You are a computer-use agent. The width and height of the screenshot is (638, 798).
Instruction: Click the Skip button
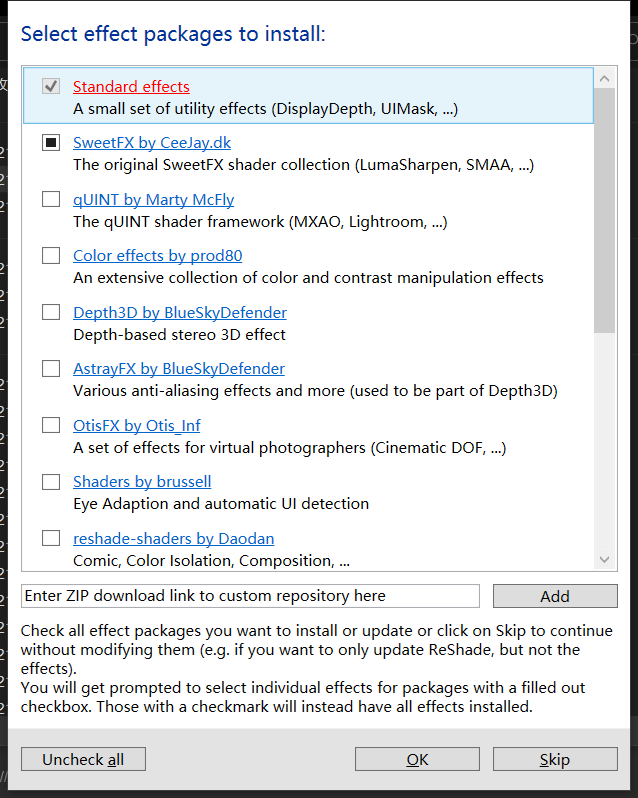(555, 759)
